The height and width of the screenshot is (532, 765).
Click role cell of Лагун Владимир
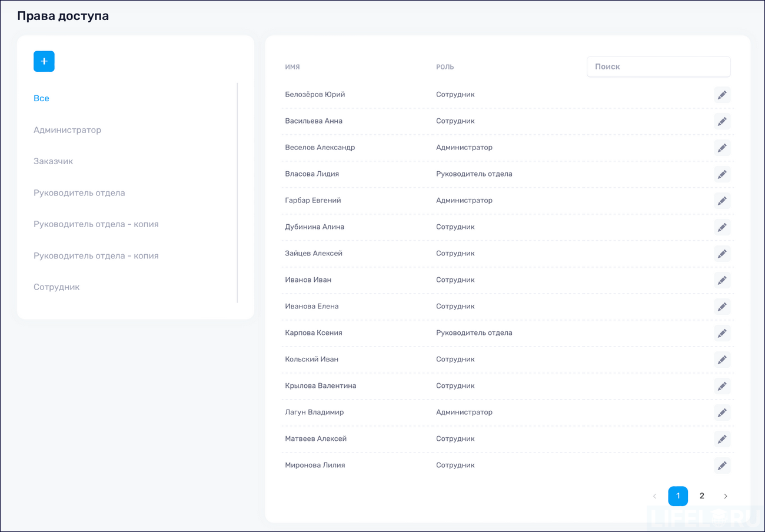click(464, 412)
